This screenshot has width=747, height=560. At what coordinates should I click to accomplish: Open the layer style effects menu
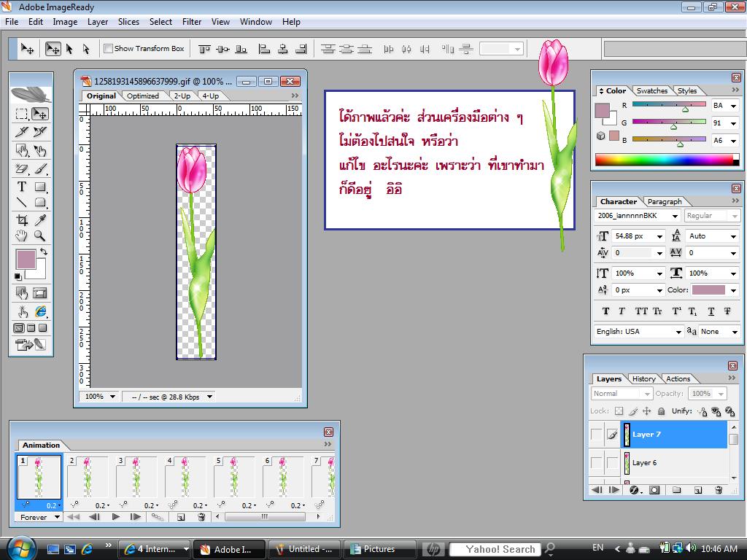point(635,490)
